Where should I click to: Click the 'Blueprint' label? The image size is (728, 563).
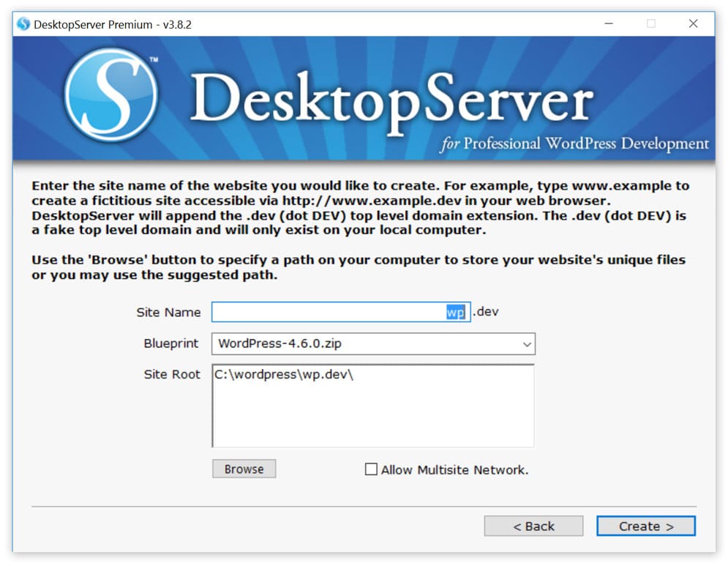171,343
